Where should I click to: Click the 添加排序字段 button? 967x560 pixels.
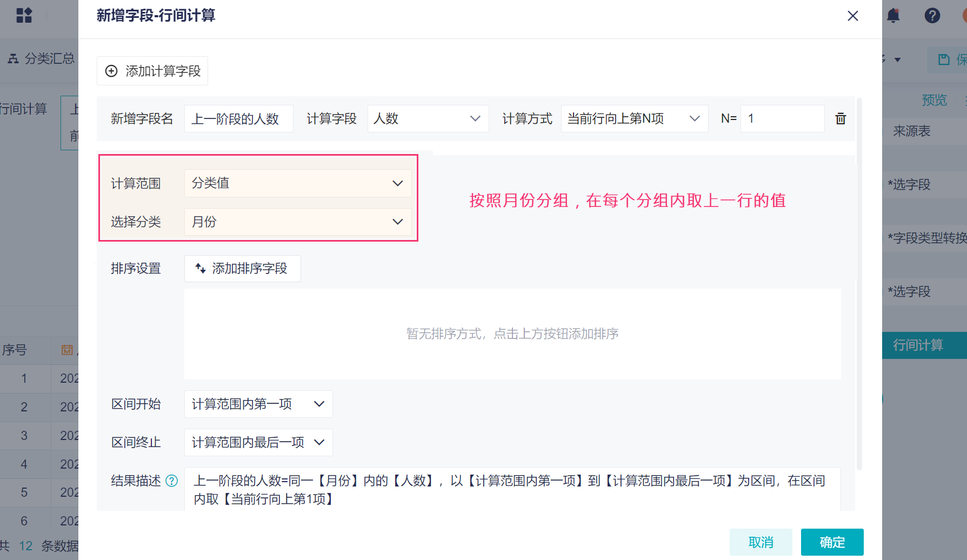pos(242,269)
